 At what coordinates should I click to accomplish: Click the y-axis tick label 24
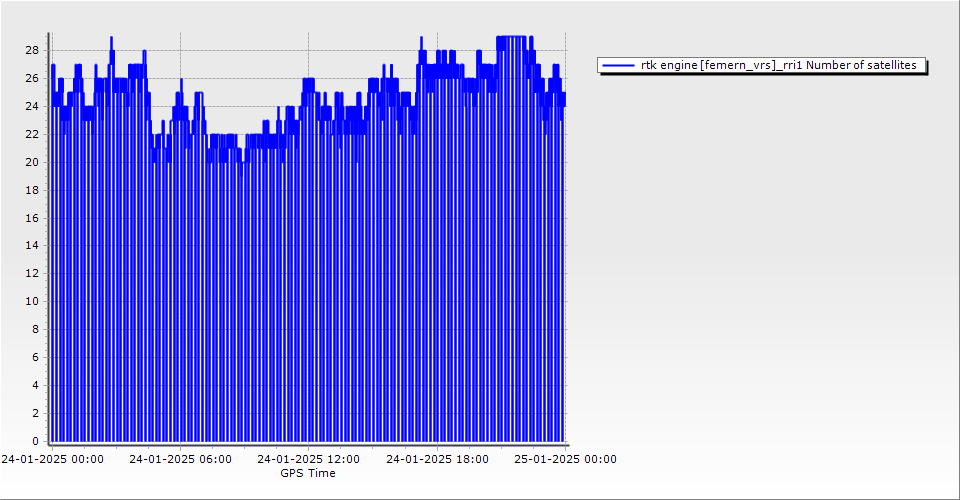32,106
